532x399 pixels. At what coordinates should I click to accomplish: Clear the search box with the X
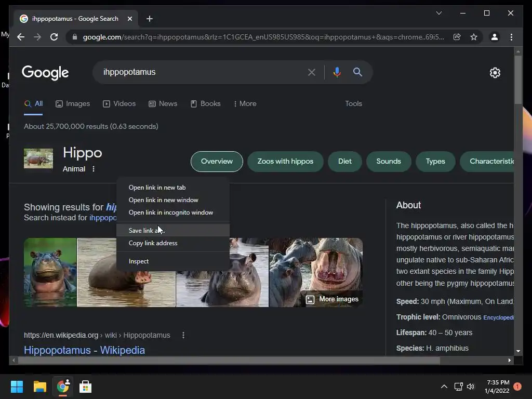point(312,72)
